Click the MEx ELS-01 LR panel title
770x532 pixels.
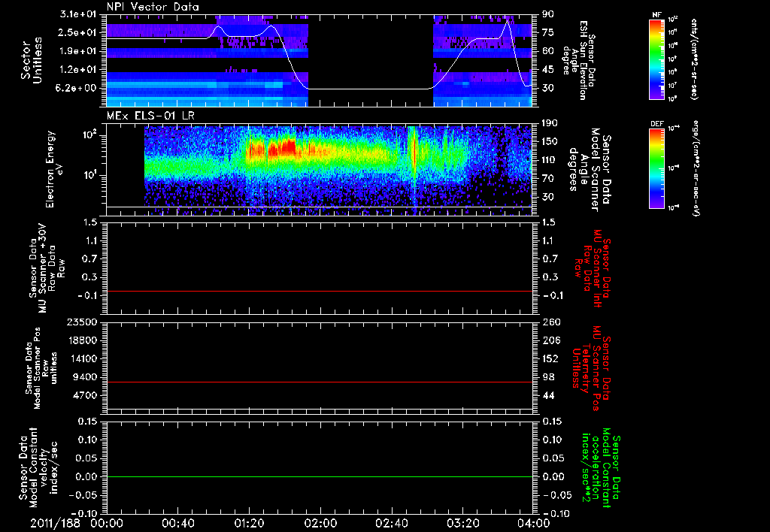pyautogui.click(x=150, y=116)
